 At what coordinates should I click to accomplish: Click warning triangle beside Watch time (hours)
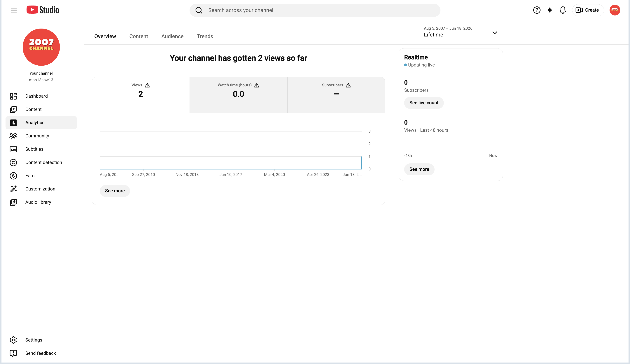tap(256, 85)
